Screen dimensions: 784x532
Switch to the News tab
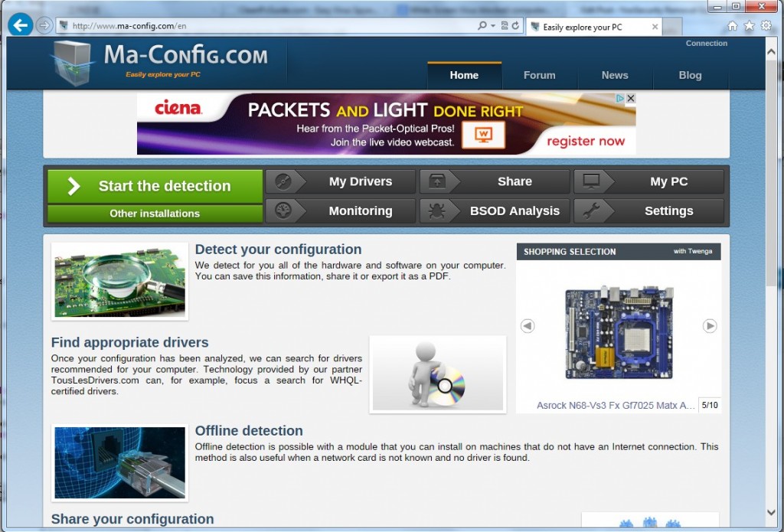(x=615, y=75)
